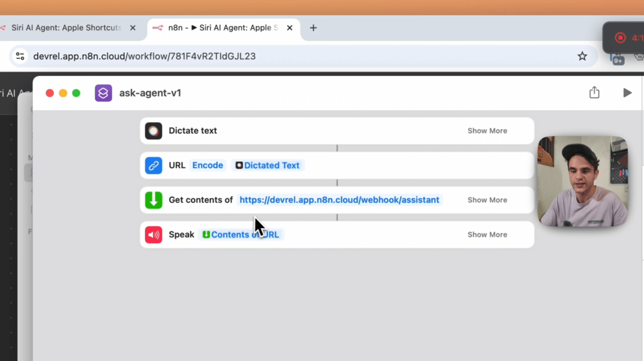Image resolution: width=644 pixels, height=361 pixels.
Task: Click the 'Speak' action label
Action: click(x=182, y=235)
